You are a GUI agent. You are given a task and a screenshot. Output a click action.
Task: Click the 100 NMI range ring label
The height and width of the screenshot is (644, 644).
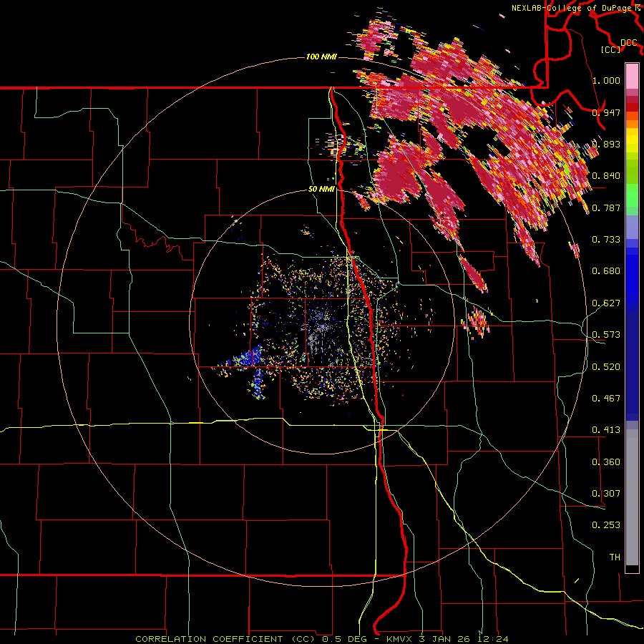click(321, 57)
